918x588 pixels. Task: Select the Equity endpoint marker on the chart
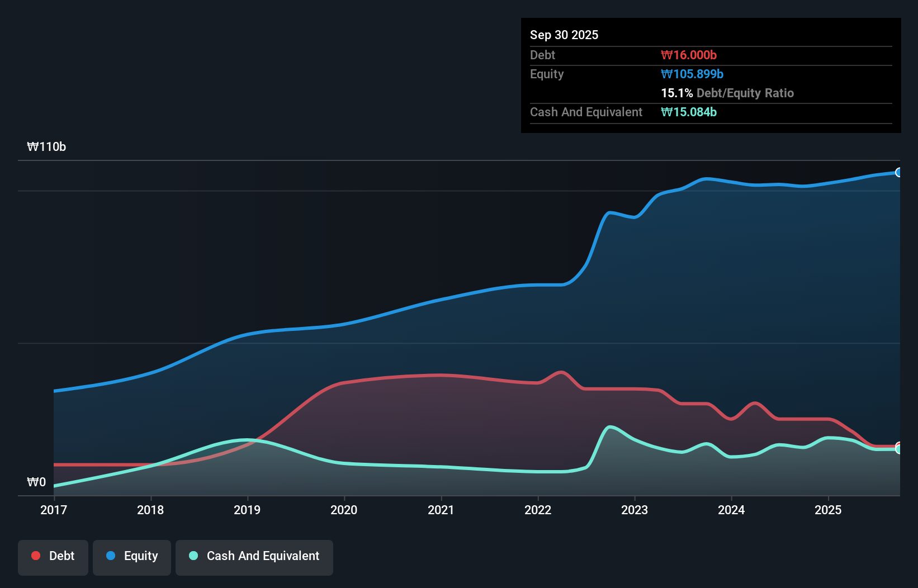pos(899,173)
